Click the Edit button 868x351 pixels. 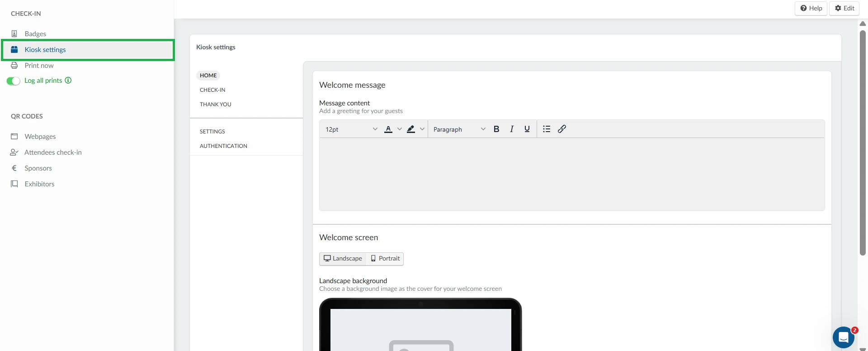point(844,8)
